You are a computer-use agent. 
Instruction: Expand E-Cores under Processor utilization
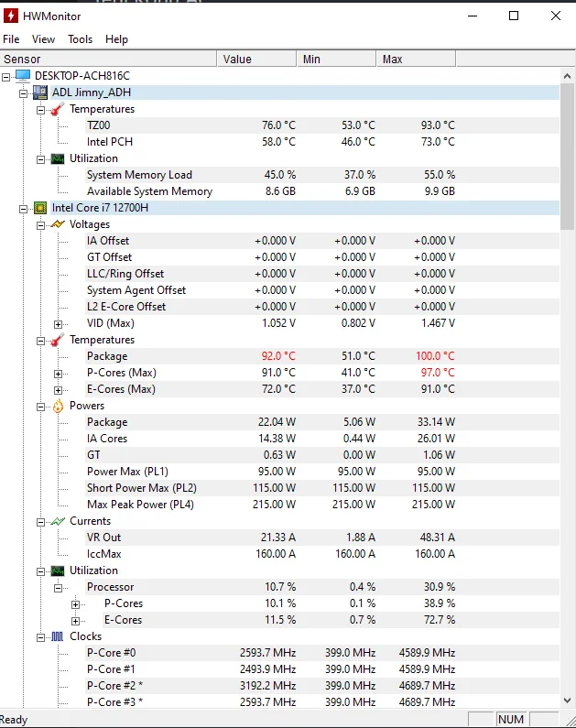[x=76, y=620]
